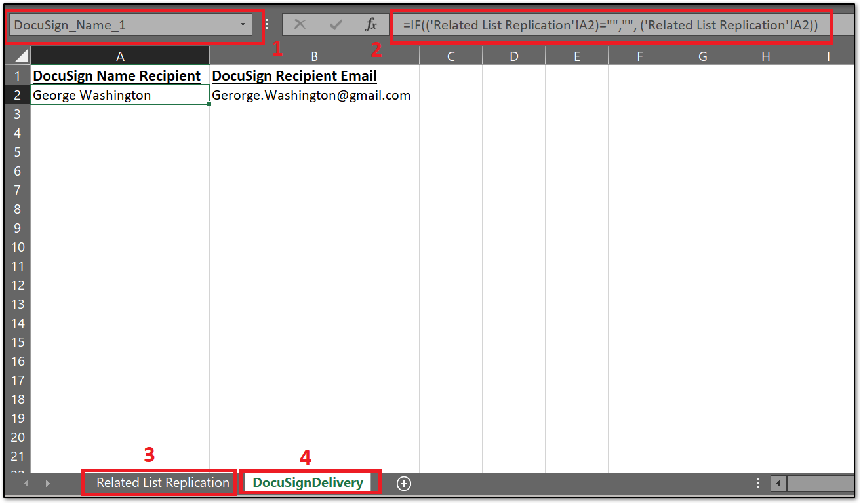This screenshot has width=861, height=504.
Task: Select column D header
Action: click(x=513, y=56)
